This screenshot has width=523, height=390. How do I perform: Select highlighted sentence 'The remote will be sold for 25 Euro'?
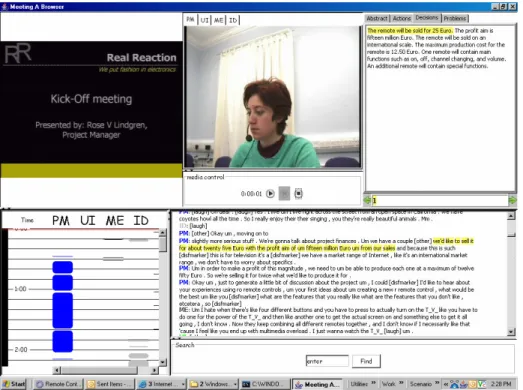coord(410,30)
